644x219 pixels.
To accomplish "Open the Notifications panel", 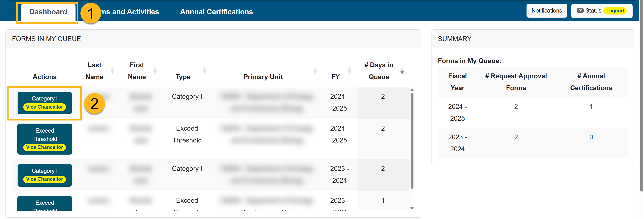I will 547,11.
